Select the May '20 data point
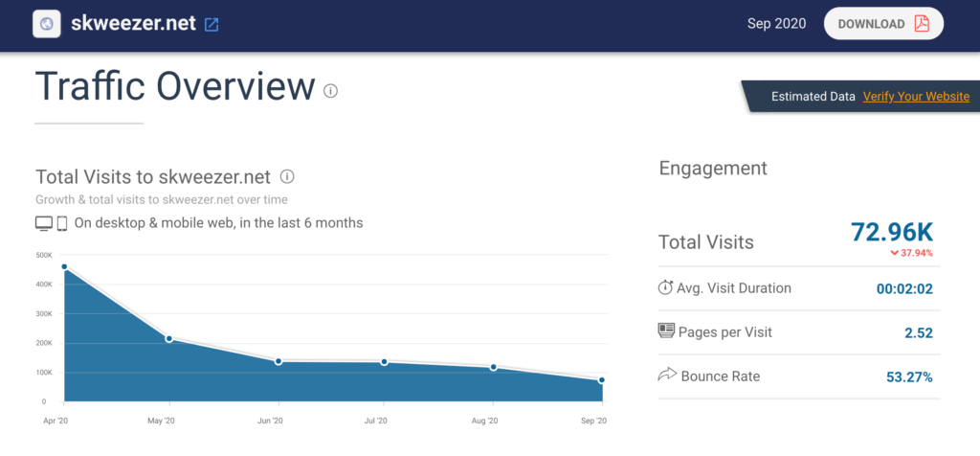Image resolution: width=980 pixels, height=456 pixels. pos(168,339)
